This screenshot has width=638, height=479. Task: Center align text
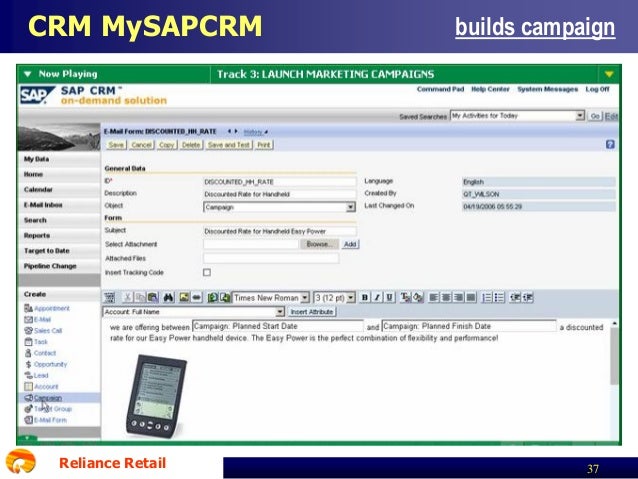tap(446, 297)
